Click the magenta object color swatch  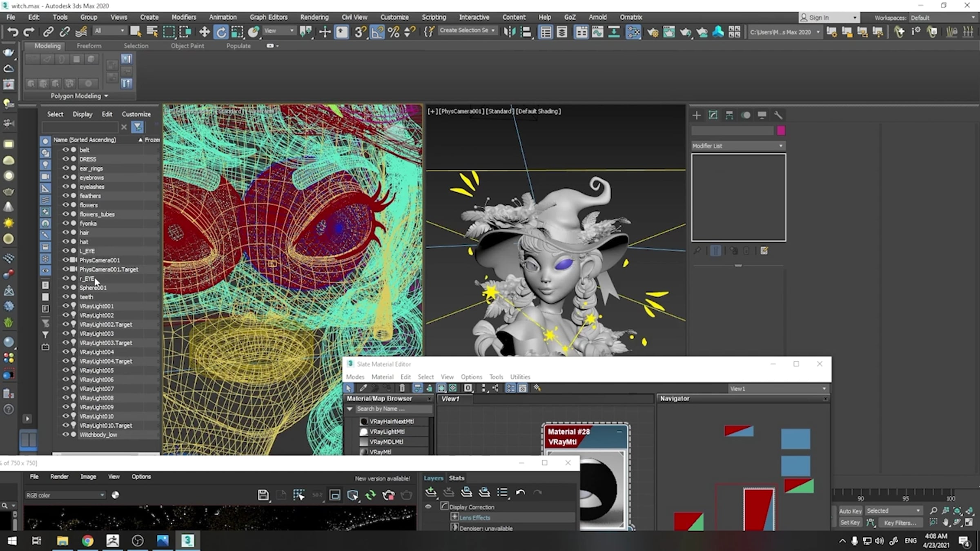click(781, 131)
